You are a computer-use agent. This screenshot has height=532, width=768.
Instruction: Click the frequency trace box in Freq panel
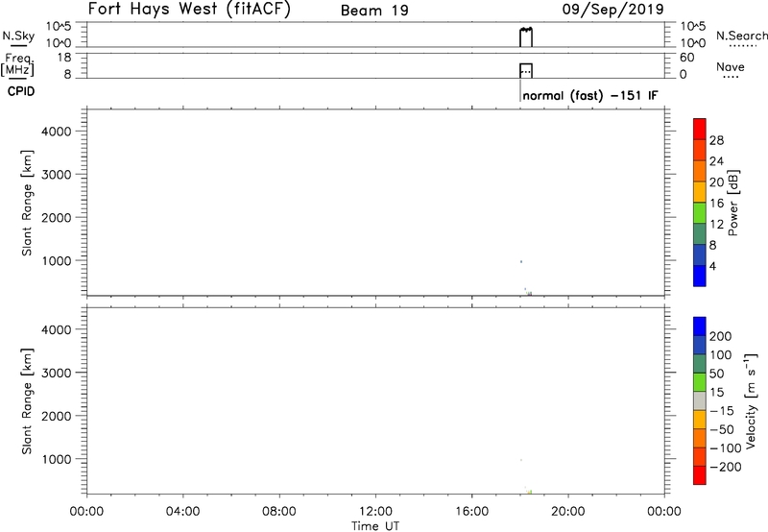[526, 70]
